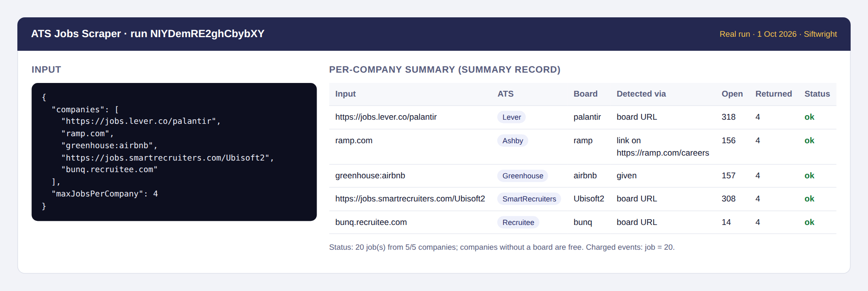
Task: Click the Board column header
Action: coord(585,94)
